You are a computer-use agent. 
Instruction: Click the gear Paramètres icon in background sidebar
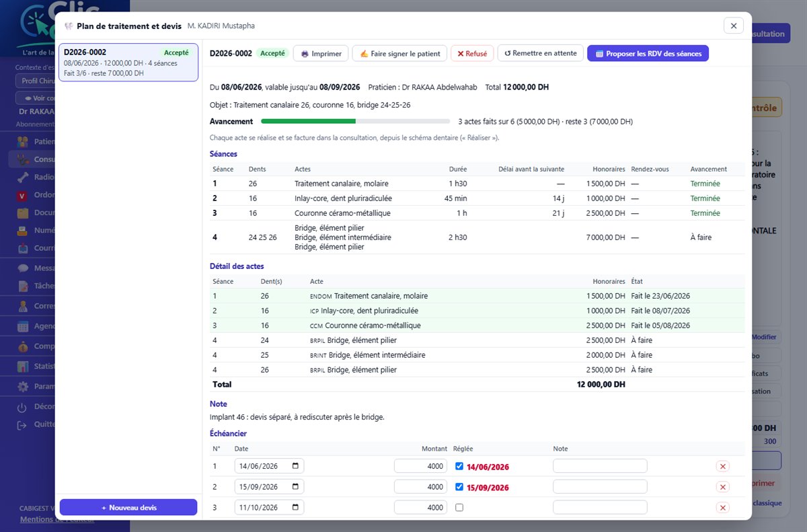pyautogui.click(x=23, y=387)
